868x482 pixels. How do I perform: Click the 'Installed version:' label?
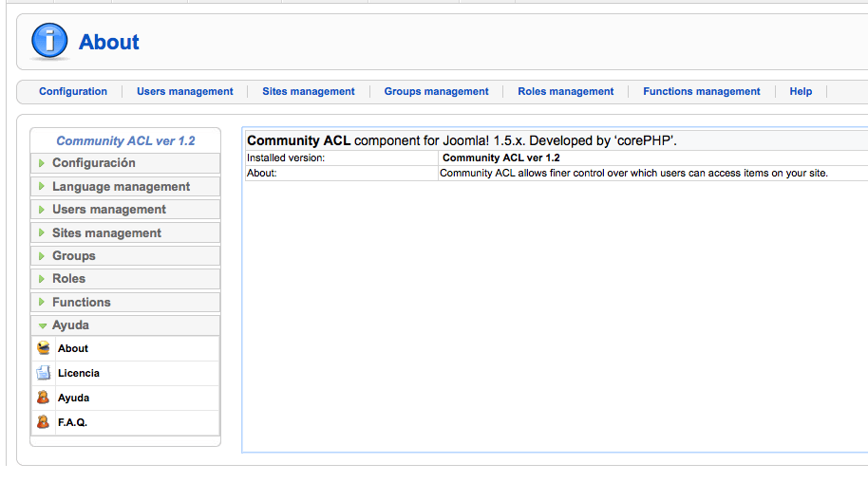[286, 158]
